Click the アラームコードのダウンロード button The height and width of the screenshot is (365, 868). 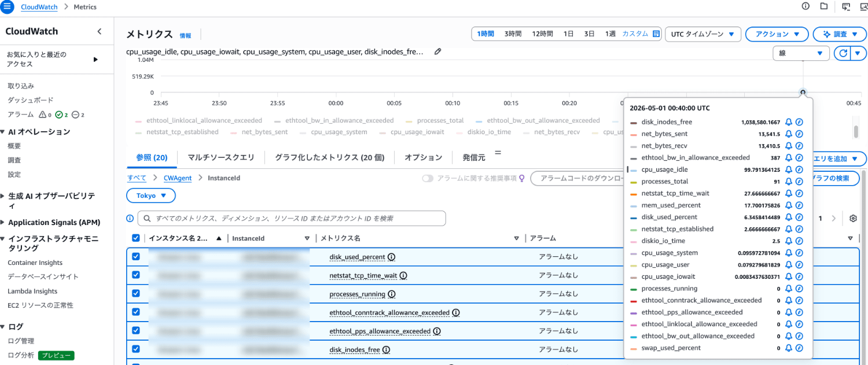click(579, 178)
